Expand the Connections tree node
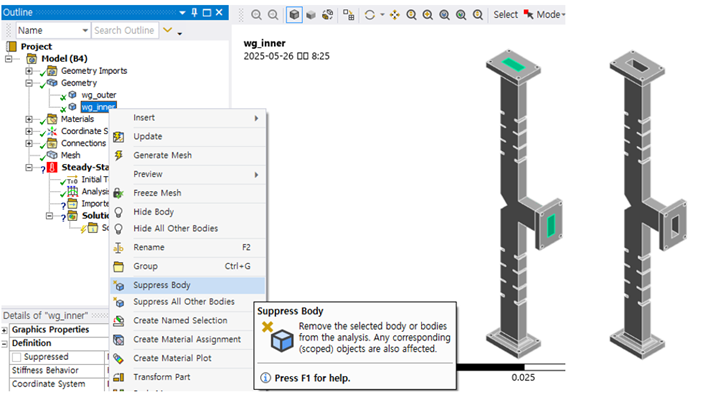The width and height of the screenshot is (706, 397). 29,143
